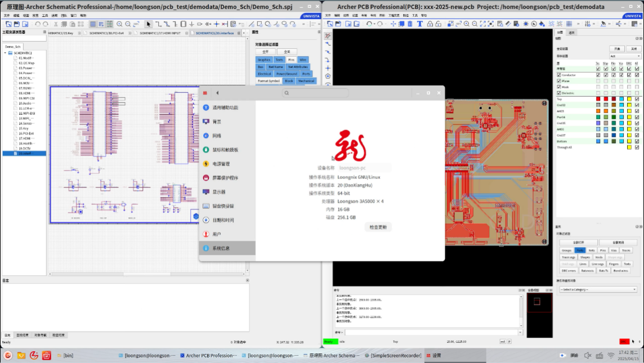Collapse the SCHEMATIC1 tree node
The width and height of the screenshot is (644, 363).
[5, 53]
